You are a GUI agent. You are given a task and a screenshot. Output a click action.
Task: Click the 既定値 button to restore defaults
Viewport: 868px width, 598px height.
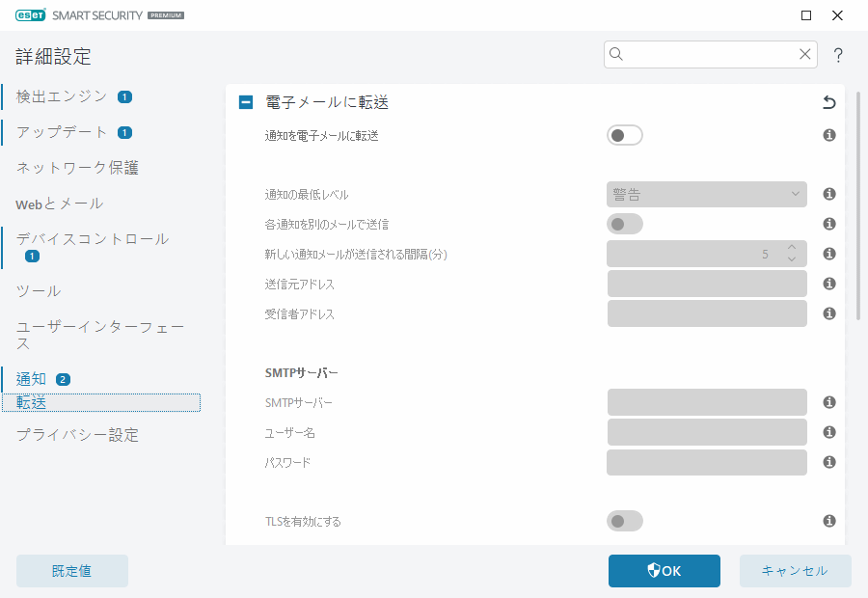pyautogui.click(x=71, y=570)
